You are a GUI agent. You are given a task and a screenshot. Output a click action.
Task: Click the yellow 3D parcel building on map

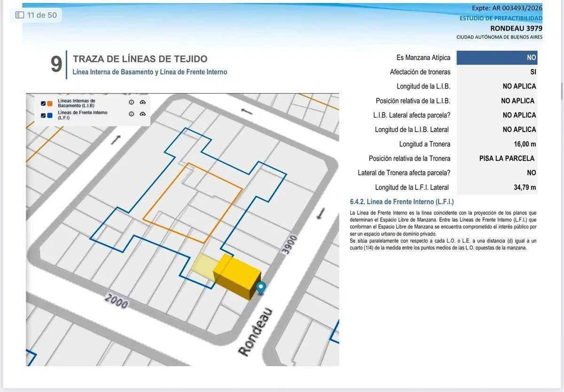pyautogui.click(x=237, y=276)
